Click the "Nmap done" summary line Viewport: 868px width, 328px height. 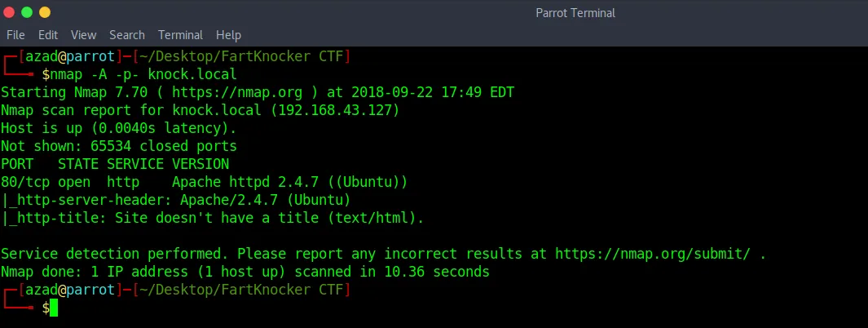click(x=245, y=272)
